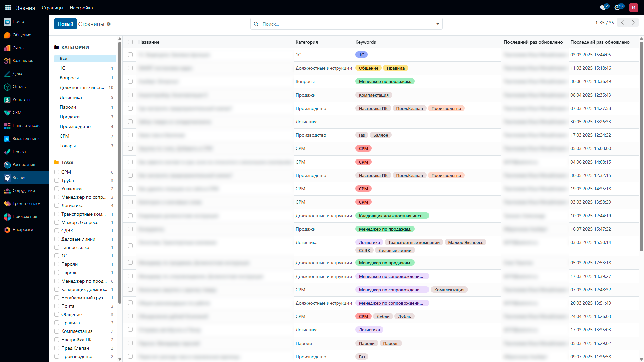Go to next page with right chevron

[x=633, y=23]
